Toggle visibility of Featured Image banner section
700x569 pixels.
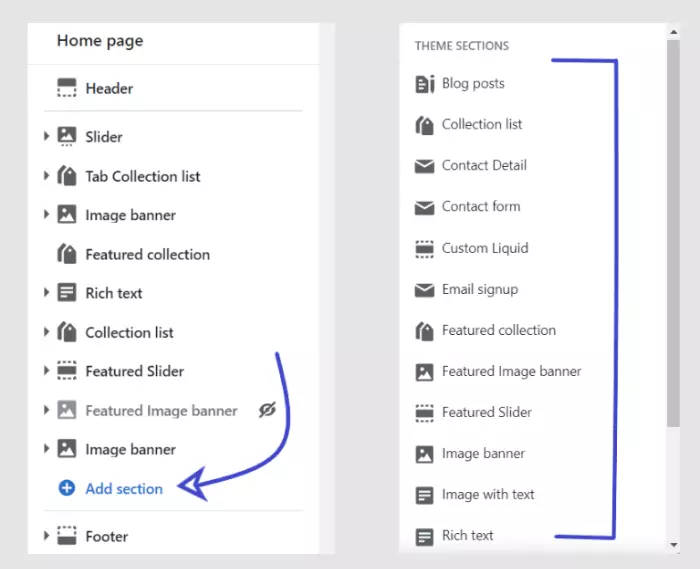[267, 410]
